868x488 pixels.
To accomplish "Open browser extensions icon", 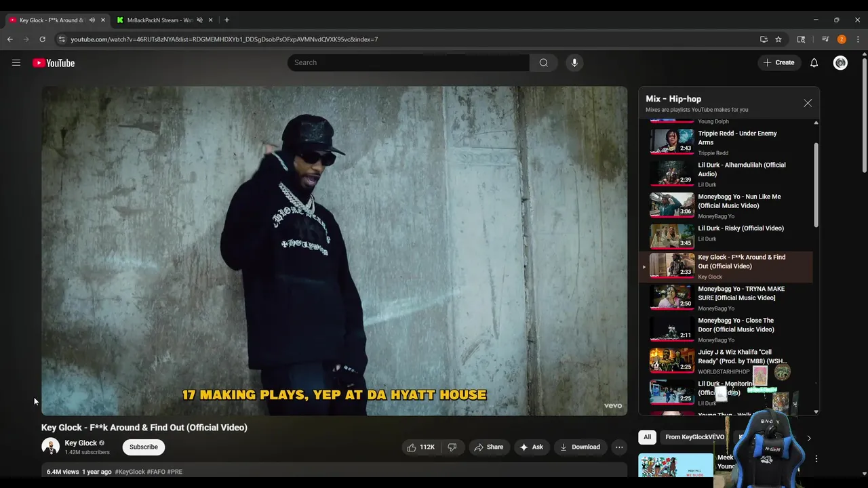I will click(x=801, y=39).
